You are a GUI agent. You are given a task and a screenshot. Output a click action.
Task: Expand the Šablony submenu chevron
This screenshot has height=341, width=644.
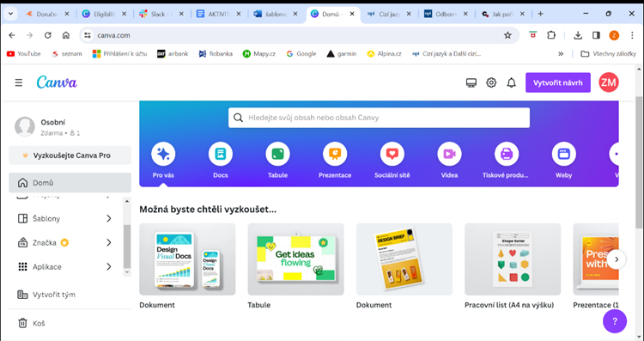109,218
